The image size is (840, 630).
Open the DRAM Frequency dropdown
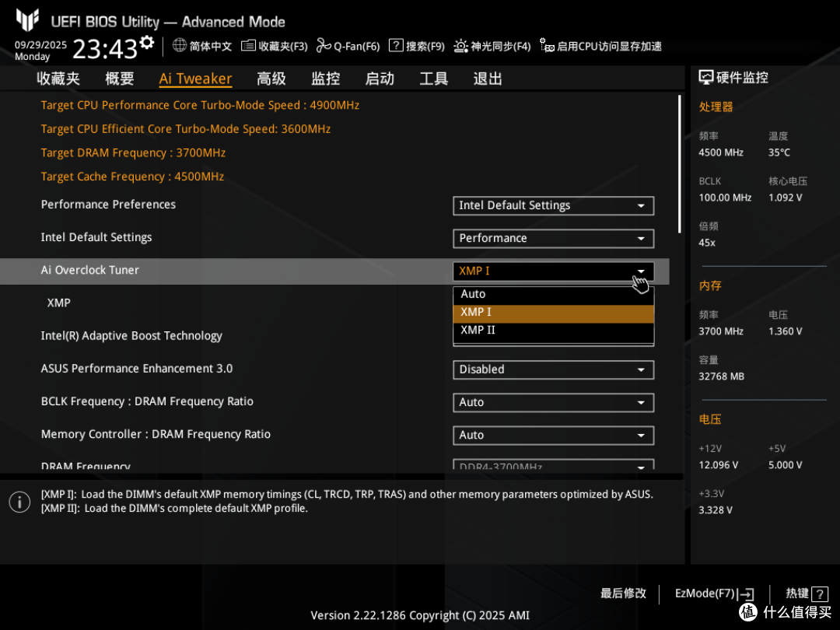click(x=554, y=464)
